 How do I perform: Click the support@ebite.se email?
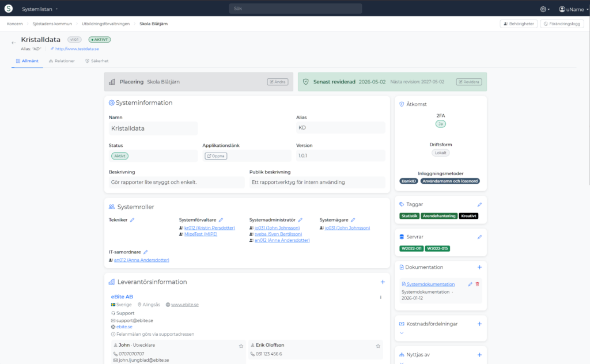134,321
